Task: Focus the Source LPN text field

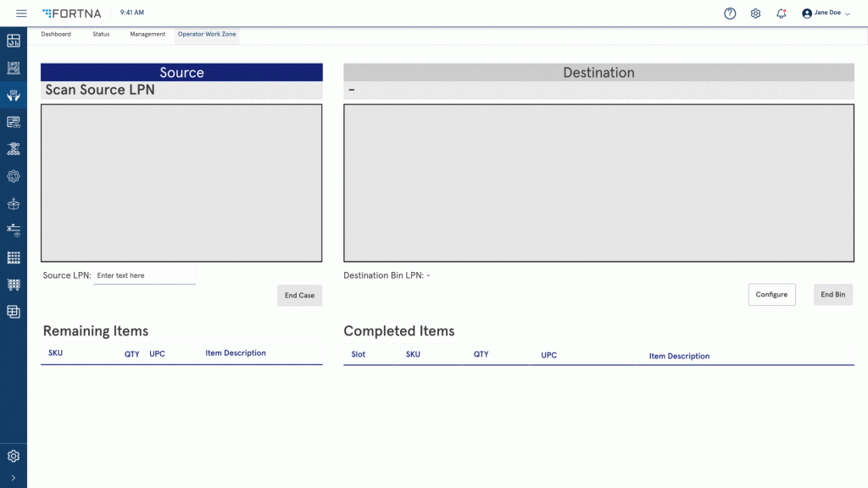Action: click(144, 276)
